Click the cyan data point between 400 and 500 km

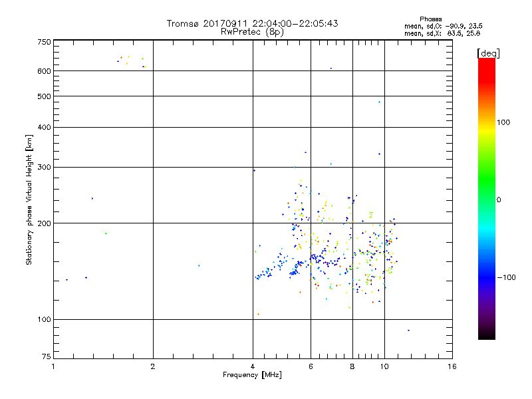coord(379,102)
